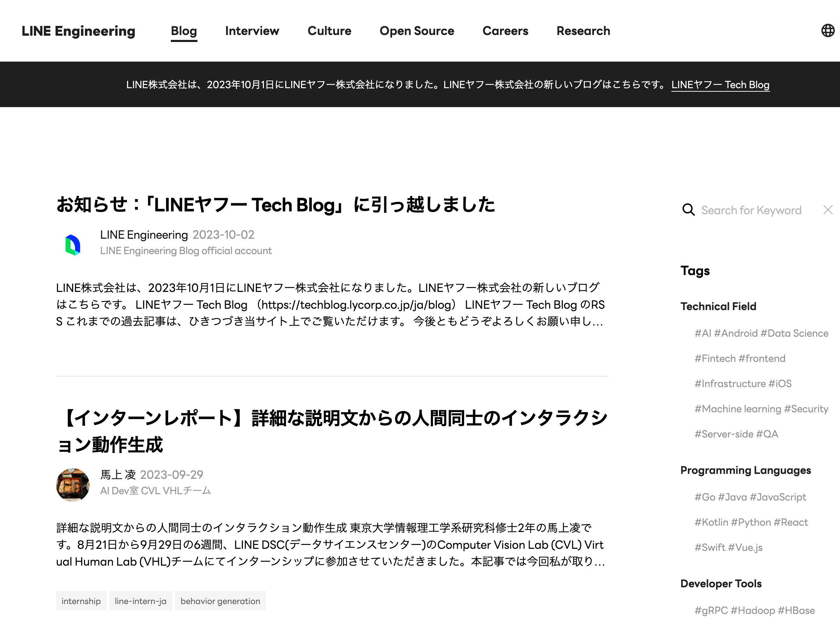Filter by #Go tag
Image resolution: width=840 pixels, height=630 pixels.
click(x=705, y=497)
